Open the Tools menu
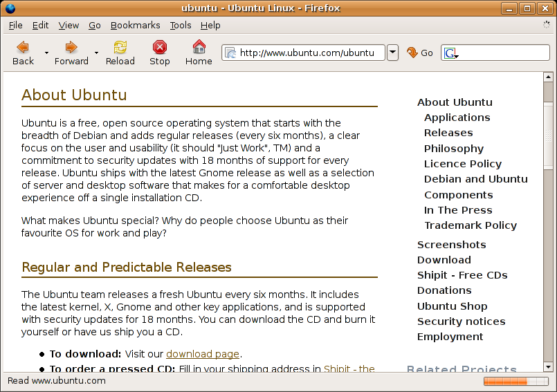The width and height of the screenshot is (557, 392). click(x=181, y=25)
